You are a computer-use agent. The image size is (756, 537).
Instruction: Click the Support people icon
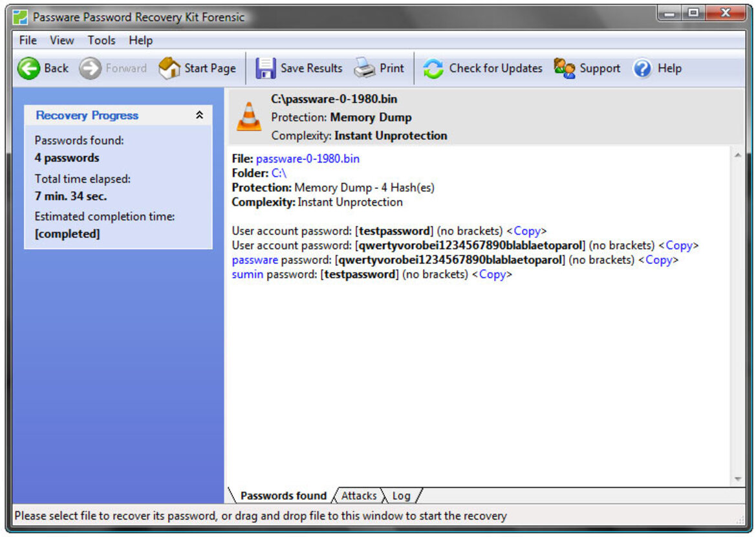[564, 68]
